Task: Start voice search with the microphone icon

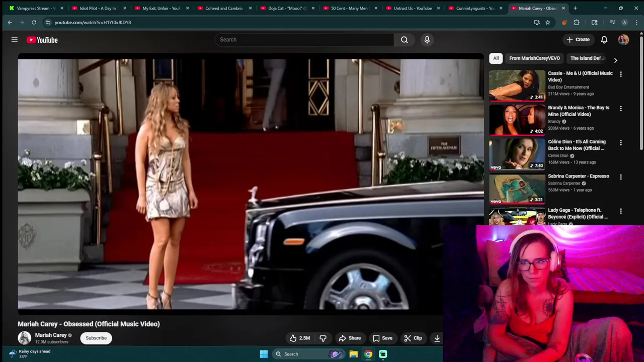Action: pos(427,40)
